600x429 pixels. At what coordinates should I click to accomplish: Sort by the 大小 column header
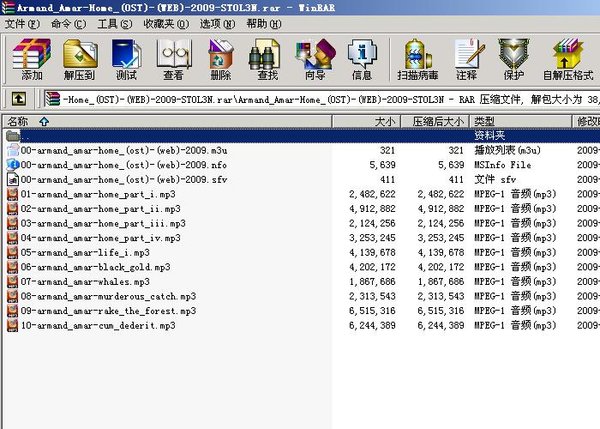click(x=367, y=121)
